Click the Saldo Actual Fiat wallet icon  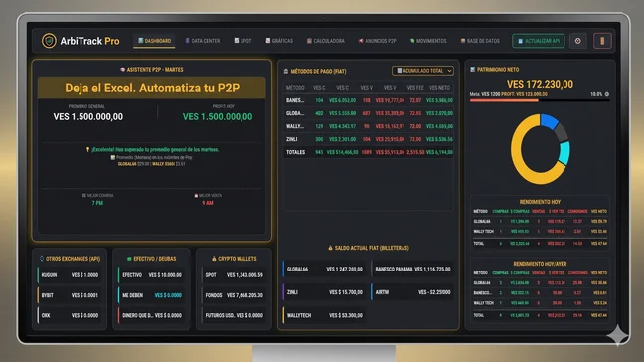330,248
